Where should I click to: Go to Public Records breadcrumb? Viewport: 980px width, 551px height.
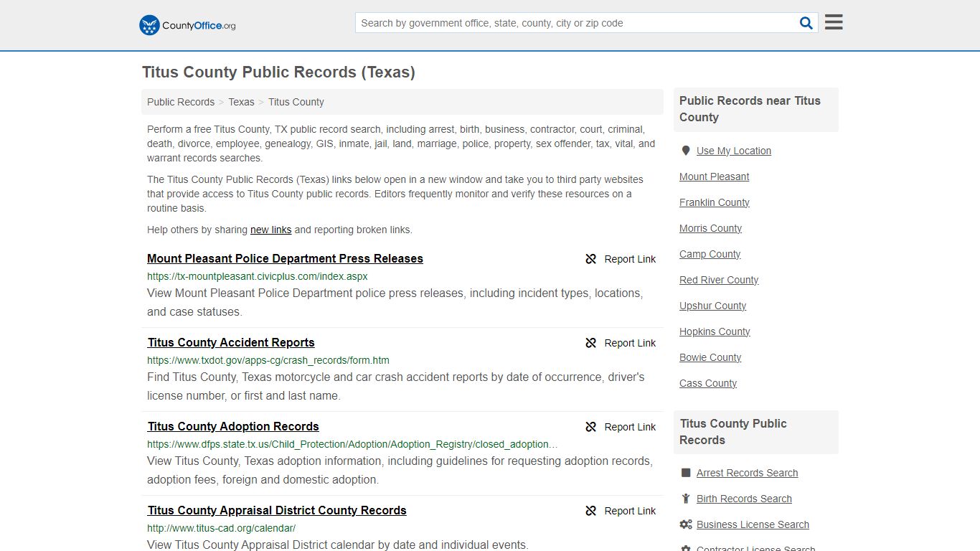pos(181,102)
